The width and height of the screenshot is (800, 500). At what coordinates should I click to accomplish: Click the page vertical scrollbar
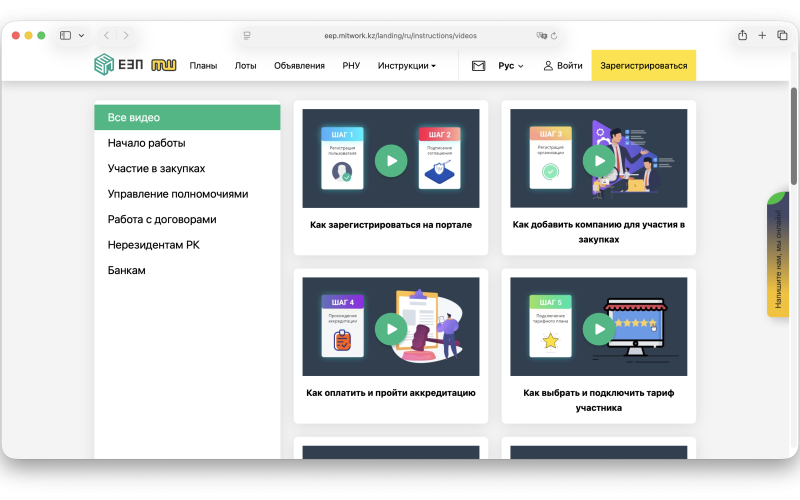pos(793,136)
